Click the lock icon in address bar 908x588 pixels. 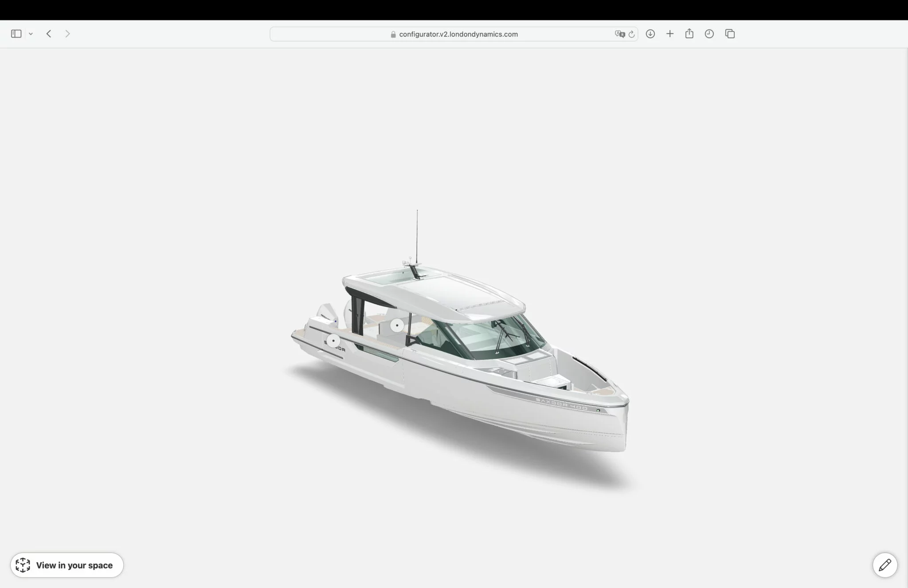[393, 35]
